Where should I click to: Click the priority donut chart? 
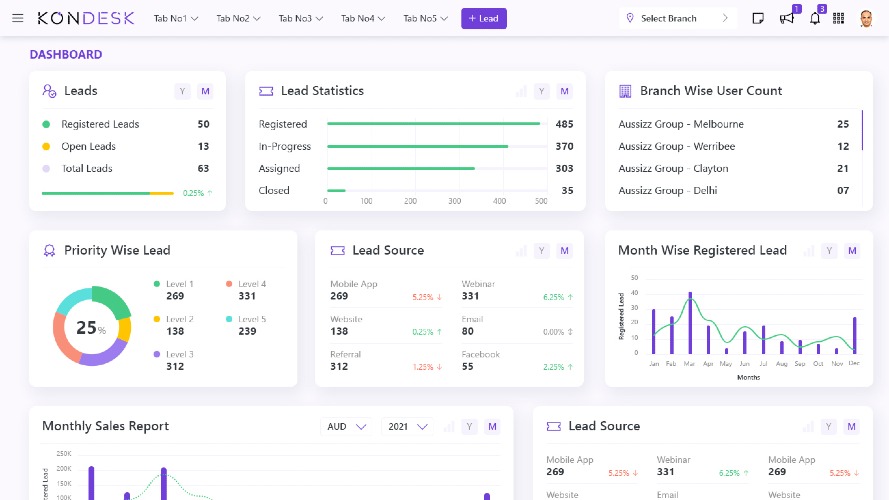tap(92, 327)
